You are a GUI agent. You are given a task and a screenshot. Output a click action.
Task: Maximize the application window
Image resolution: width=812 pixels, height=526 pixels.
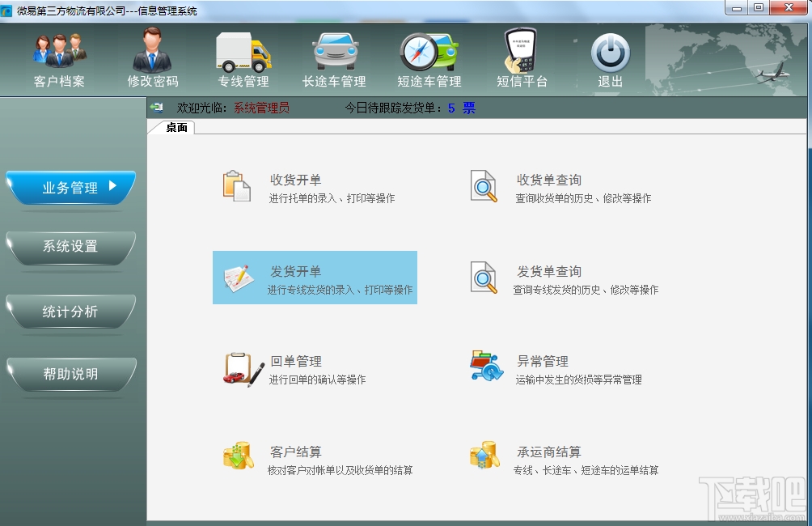(758, 8)
